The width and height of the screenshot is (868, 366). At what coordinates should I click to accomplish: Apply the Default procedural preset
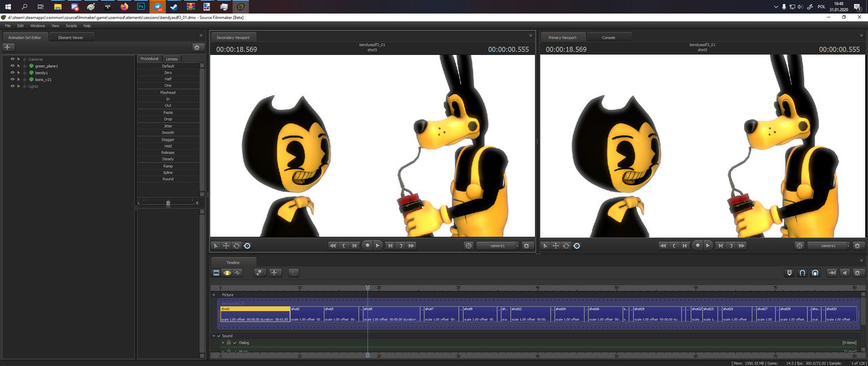tap(168, 66)
